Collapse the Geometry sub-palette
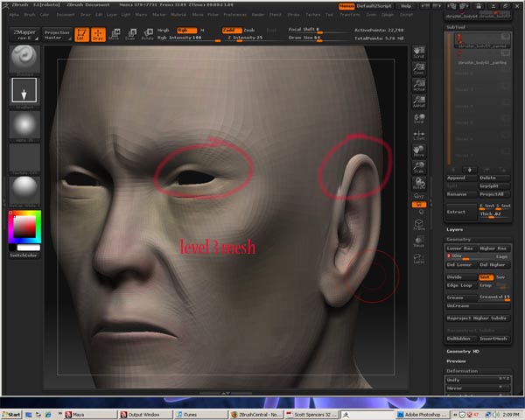Image resolution: width=525 pixels, height=420 pixels. click(x=458, y=240)
